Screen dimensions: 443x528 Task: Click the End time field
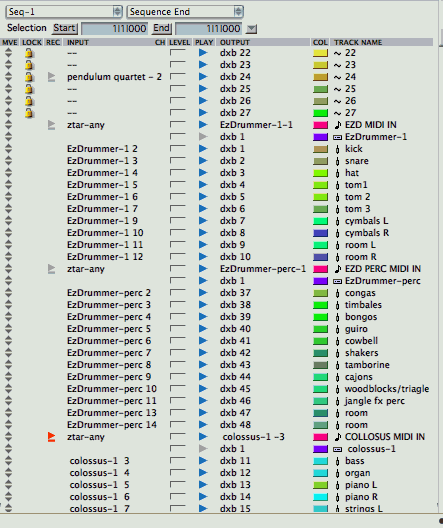click(x=208, y=29)
